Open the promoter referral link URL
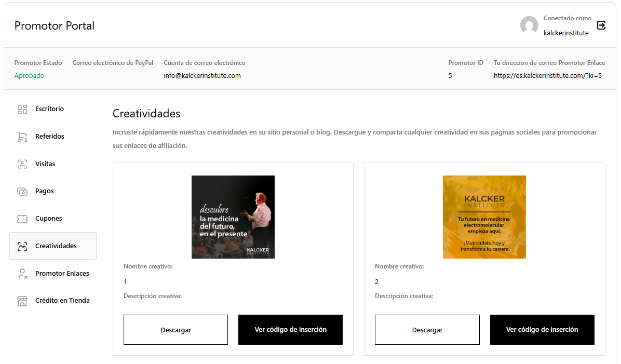Screen dimensions: 621x364 coord(547,76)
